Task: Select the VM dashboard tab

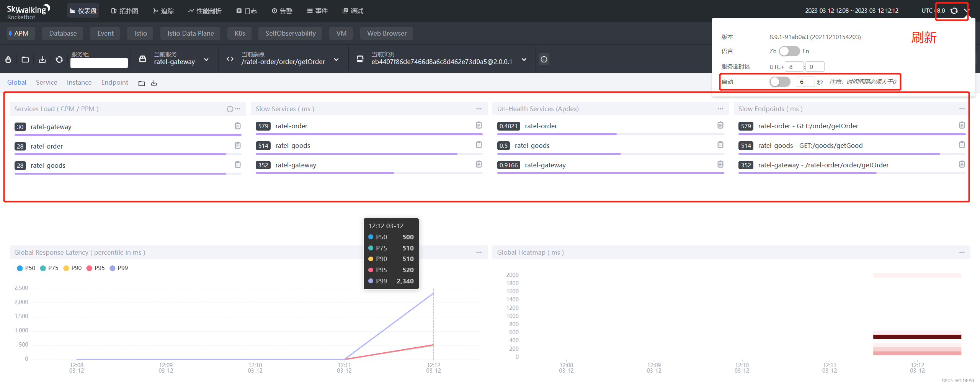Action: point(341,33)
